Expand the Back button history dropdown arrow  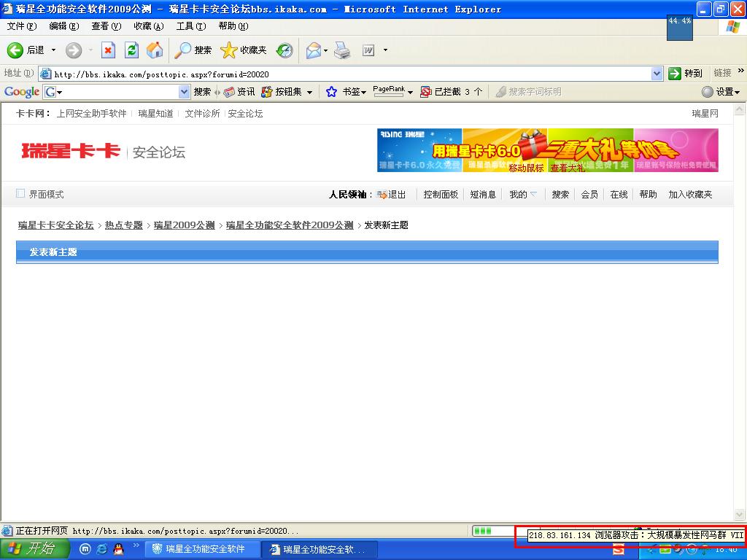[x=53, y=50]
